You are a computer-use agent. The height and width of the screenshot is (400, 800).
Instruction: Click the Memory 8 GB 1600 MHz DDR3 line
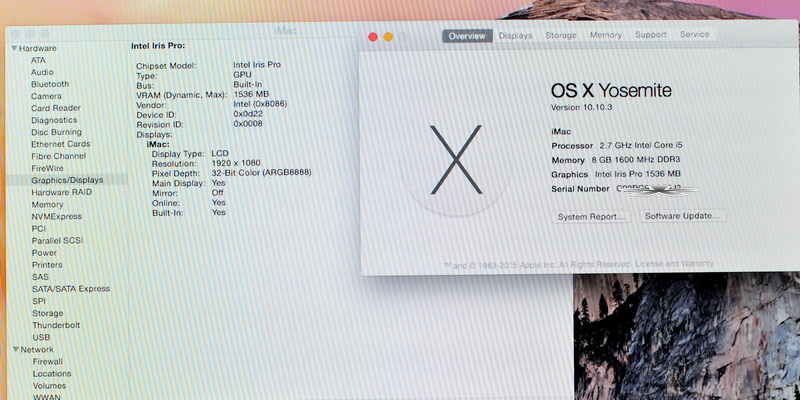pyautogui.click(x=616, y=160)
